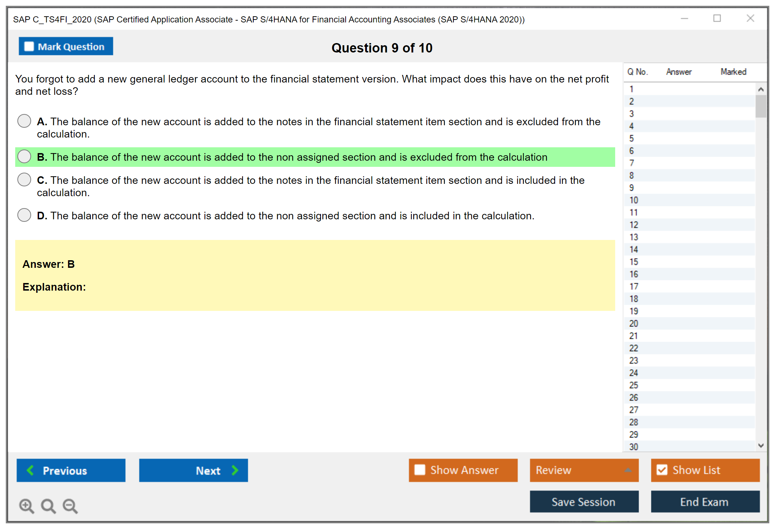Uncheck the Show List checkbox
This screenshot has height=532, width=778.
tap(662, 470)
